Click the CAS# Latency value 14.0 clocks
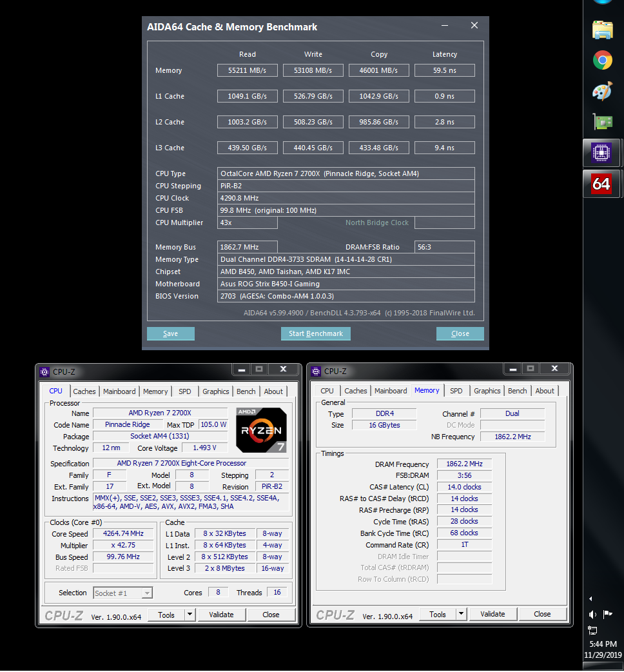The height and width of the screenshot is (672, 624). click(x=464, y=488)
